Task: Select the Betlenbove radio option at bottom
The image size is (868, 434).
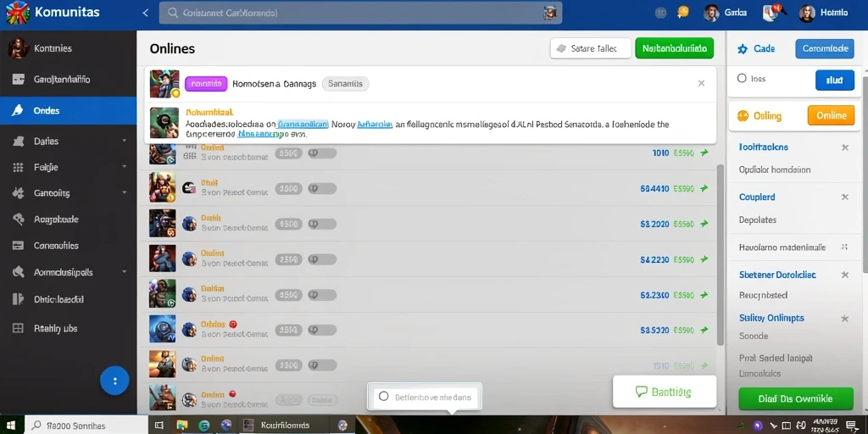Action: 384,397
